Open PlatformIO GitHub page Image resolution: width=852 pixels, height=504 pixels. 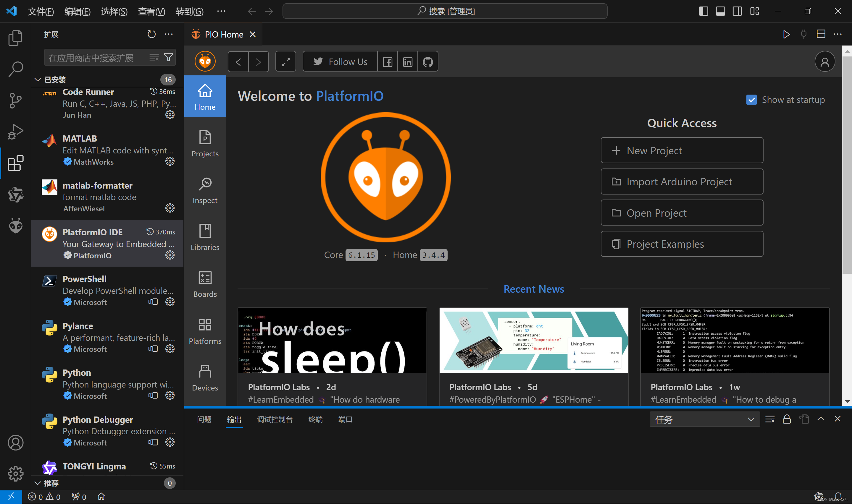[427, 62]
